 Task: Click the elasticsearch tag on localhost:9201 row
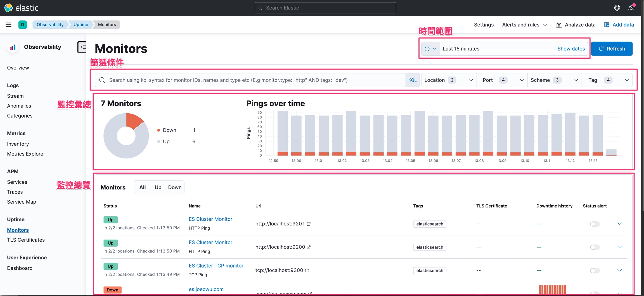[x=430, y=224]
